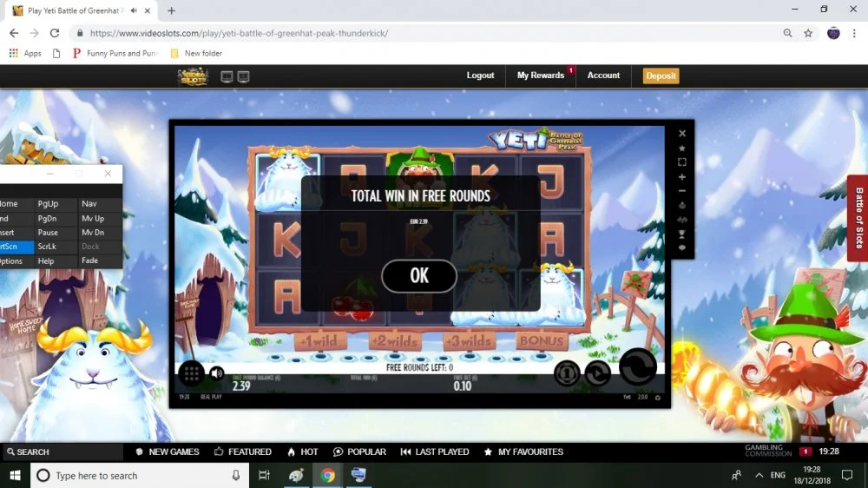Open the Chrome three-dot menu

tap(854, 33)
